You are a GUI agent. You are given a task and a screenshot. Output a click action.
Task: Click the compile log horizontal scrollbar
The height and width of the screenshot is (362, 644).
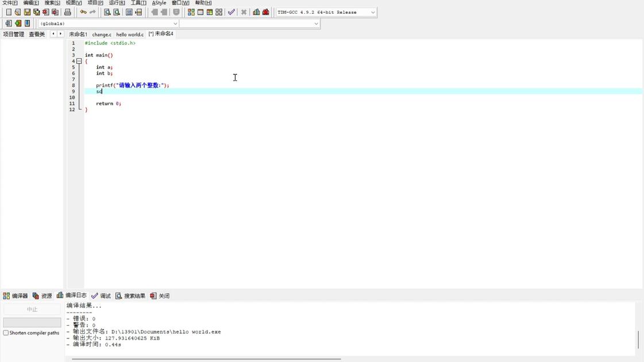coord(206,359)
